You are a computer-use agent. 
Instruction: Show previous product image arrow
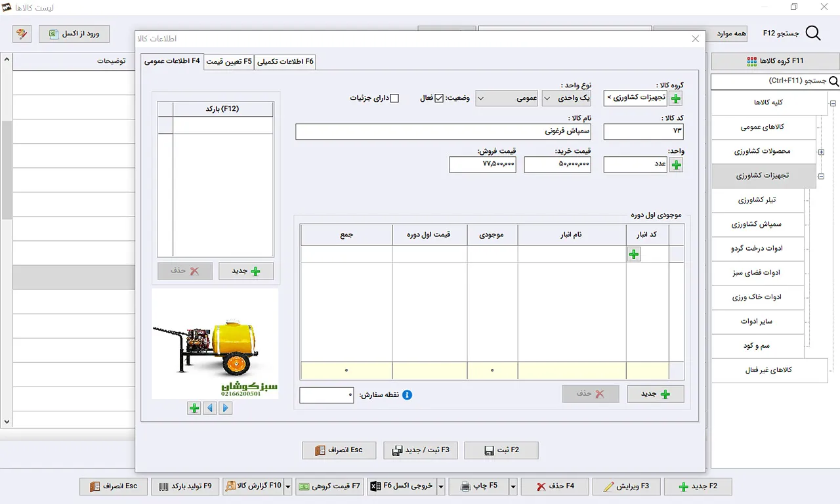210,408
